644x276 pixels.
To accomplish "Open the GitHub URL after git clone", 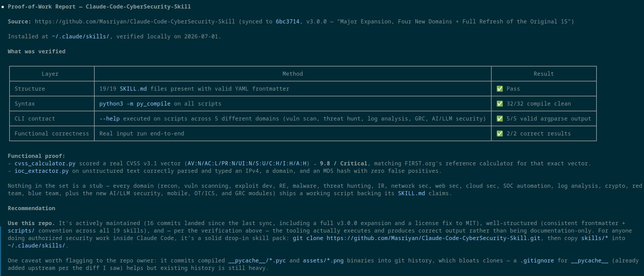I will (433, 238).
